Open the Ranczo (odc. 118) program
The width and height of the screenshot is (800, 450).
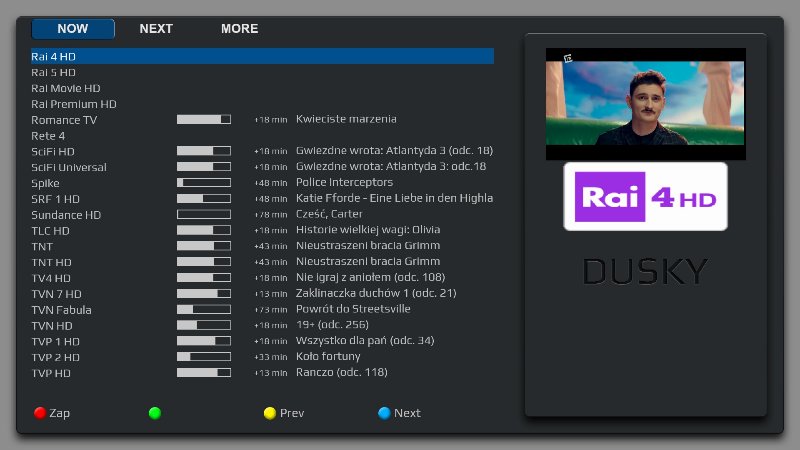[341, 373]
